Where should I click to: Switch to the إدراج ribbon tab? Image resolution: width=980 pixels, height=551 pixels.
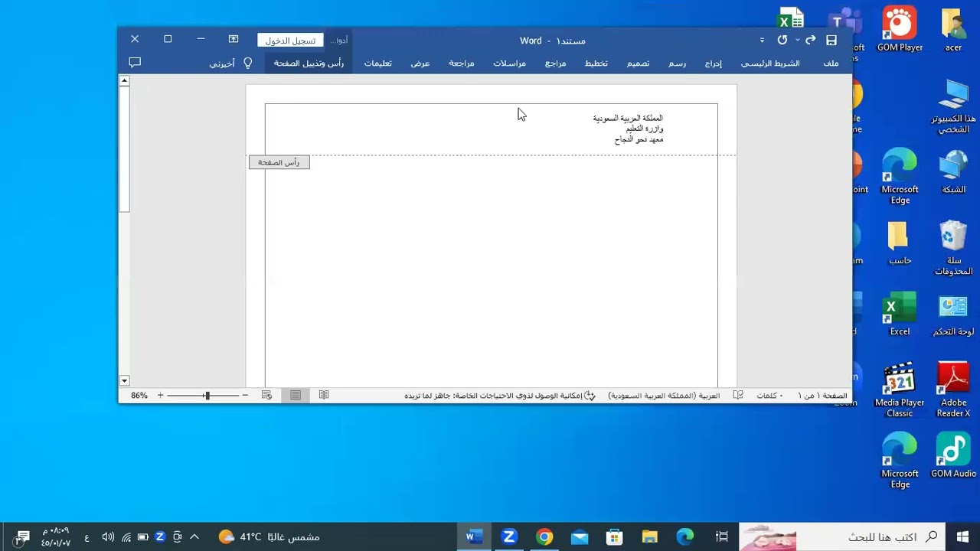pos(713,63)
